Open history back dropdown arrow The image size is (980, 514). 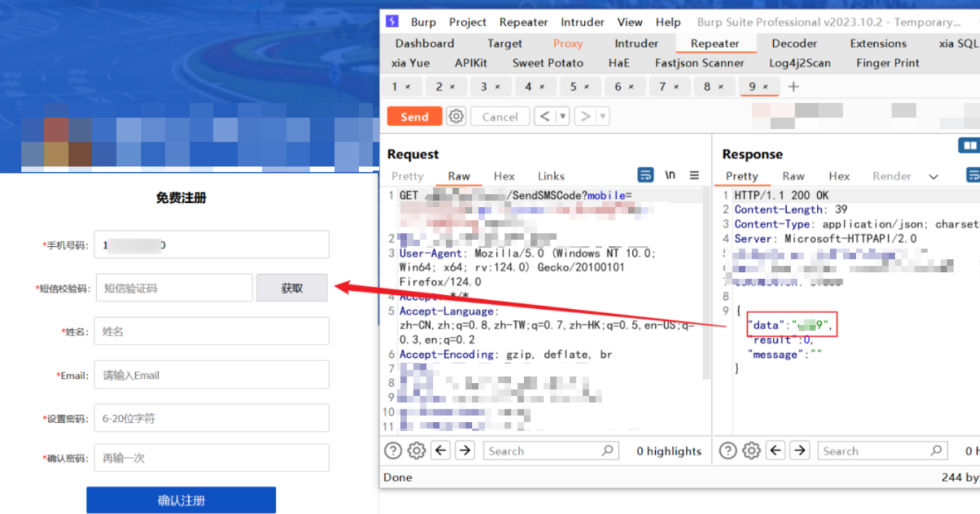click(x=562, y=116)
